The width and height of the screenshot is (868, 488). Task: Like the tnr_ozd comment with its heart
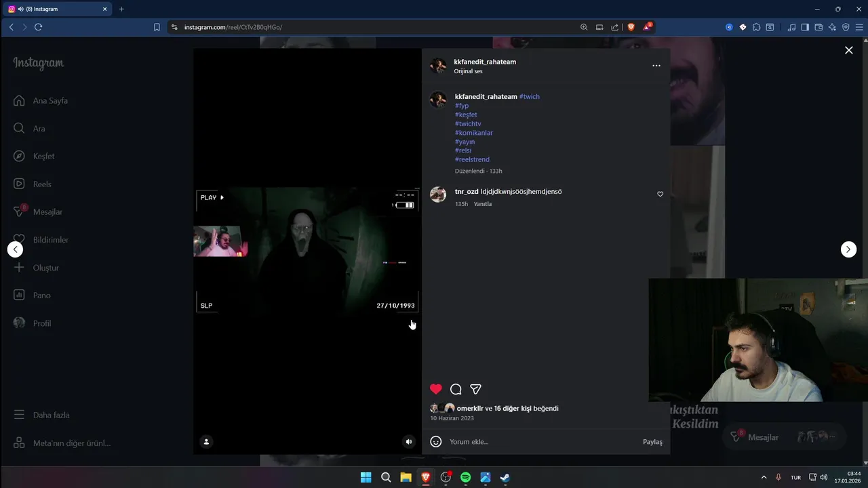click(660, 194)
